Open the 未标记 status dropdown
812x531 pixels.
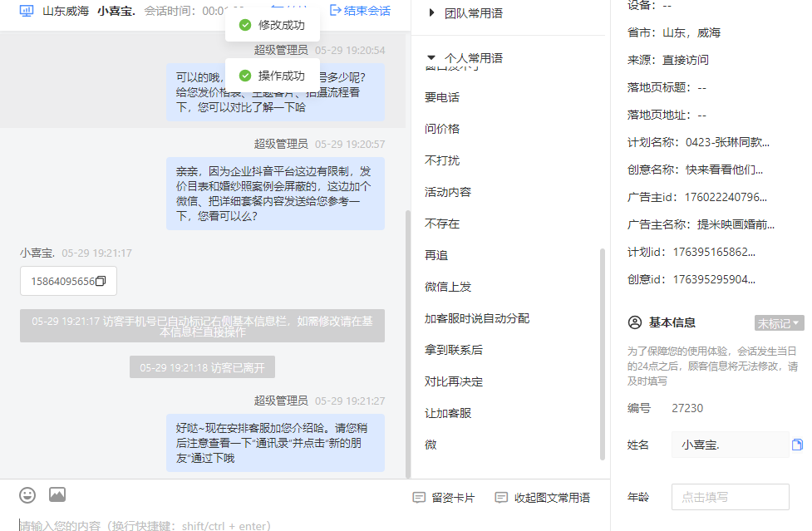[779, 323]
